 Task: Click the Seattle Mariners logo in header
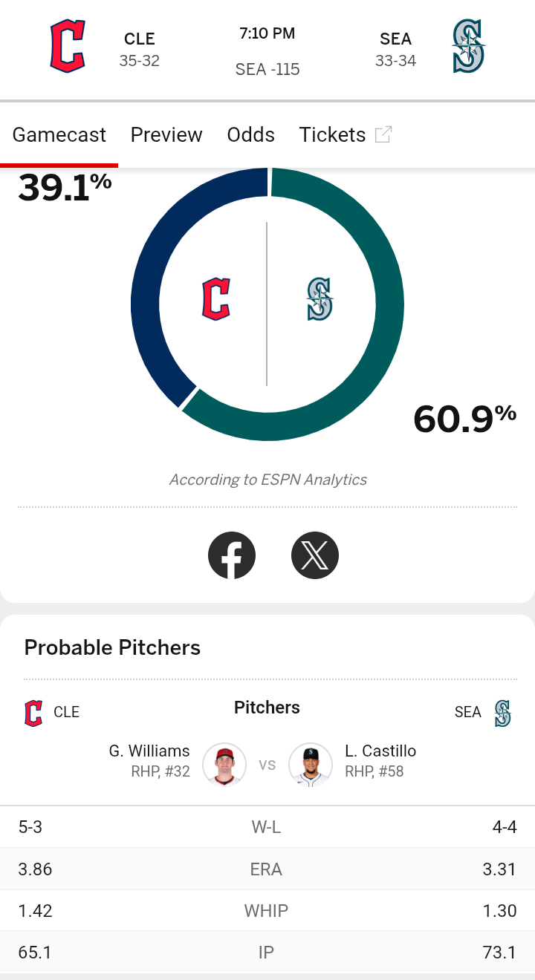pos(469,46)
